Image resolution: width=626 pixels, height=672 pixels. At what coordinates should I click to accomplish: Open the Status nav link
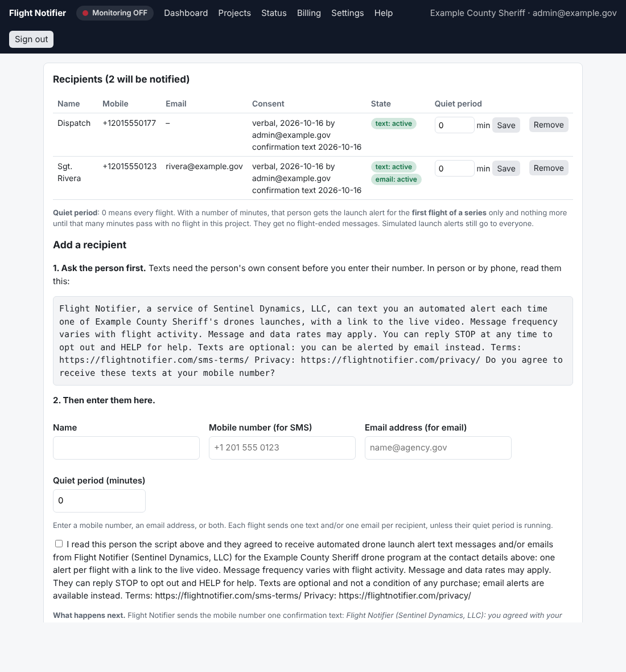click(274, 13)
